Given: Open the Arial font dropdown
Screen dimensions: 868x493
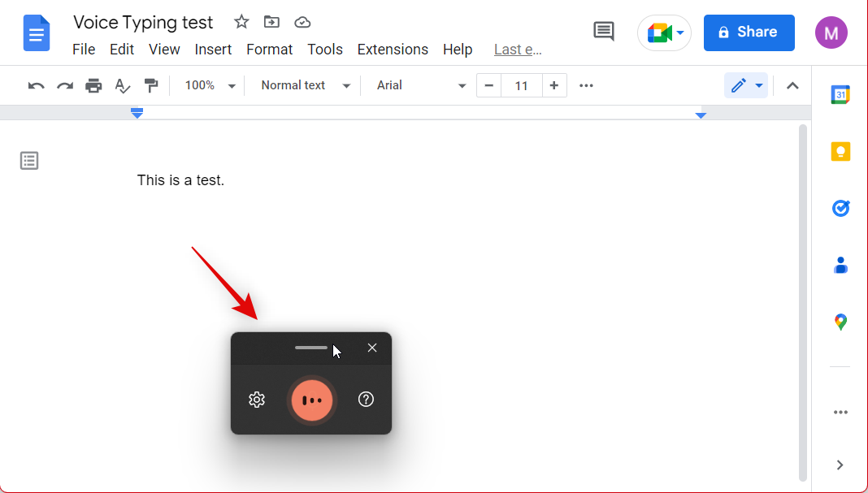Looking at the screenshot, I should pos(421,85).
